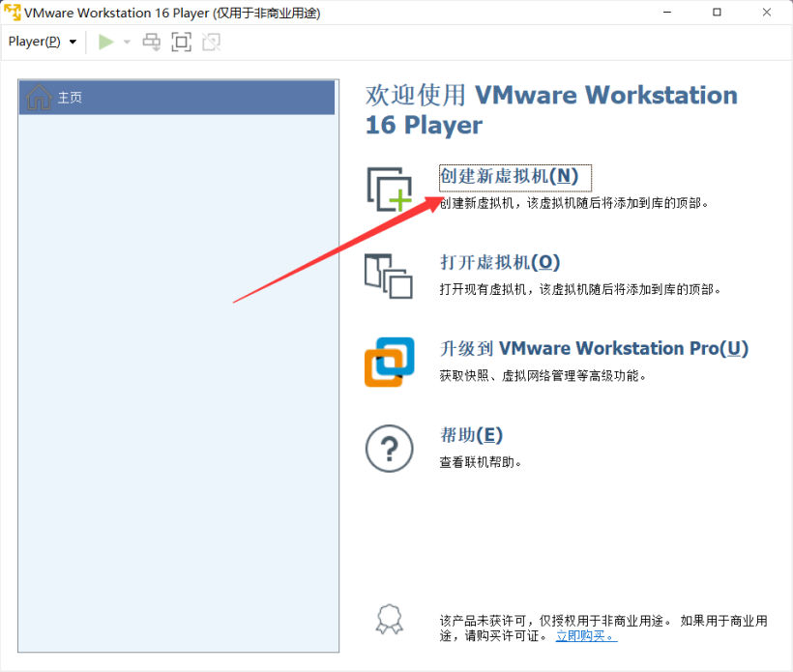This screenshot has height=672, width=793.
Task: Click the green power on play button
Action: point(106,42)
